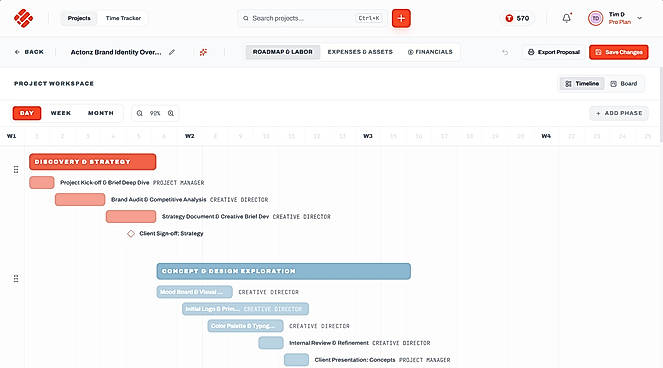The height and width of the screenshot is (368, 663).
Task: Switch to Timeline view
Action: click(x=582, y=84)
